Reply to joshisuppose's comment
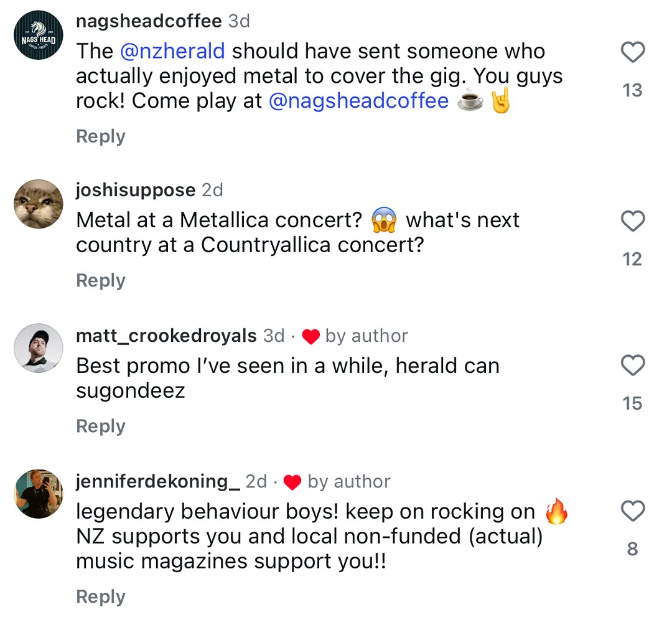 [100, 280]
